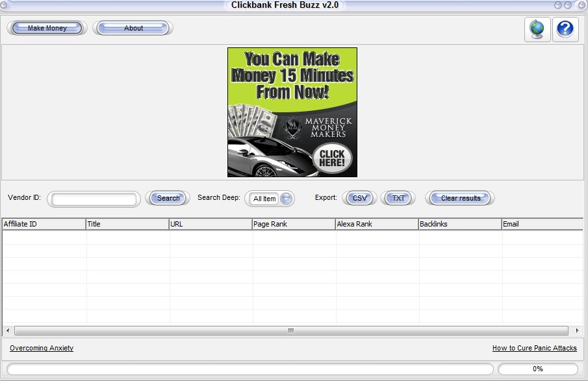Focus the Vendor ID input field
The height and width of the screenshot is (381, 588).
[94, 199]
